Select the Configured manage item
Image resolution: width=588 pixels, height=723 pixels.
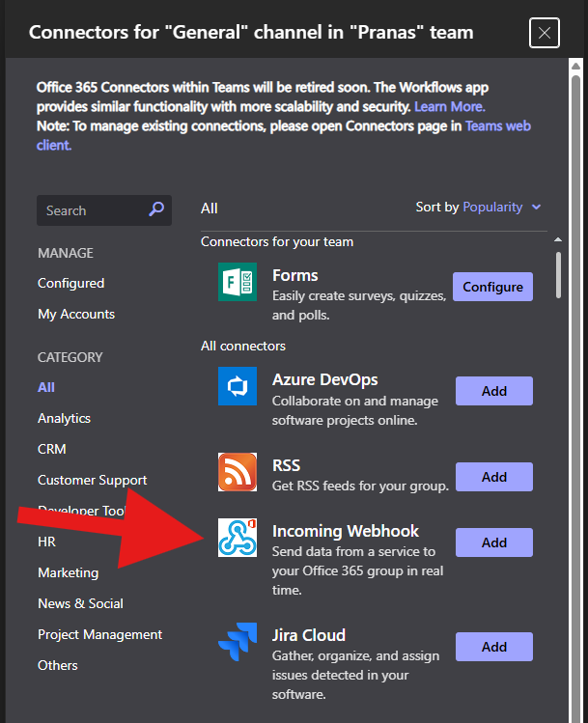click(71, 283)
